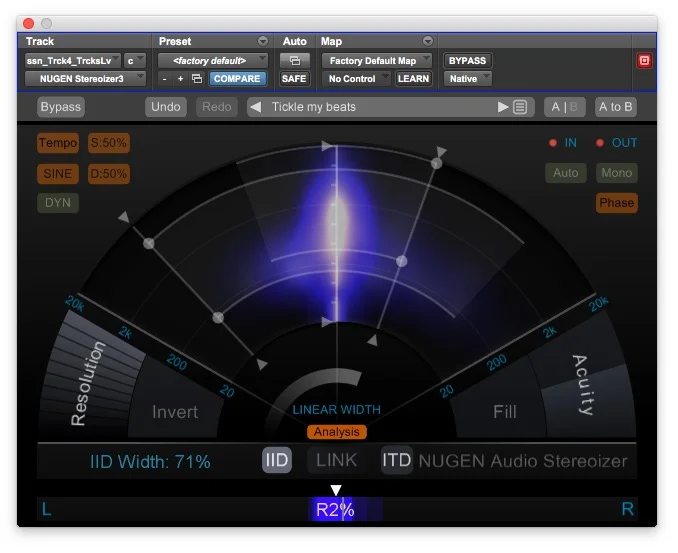The image size is (678, 553).
Task: Click the white stereo balance pointer triangle
Action: [336, 489]
